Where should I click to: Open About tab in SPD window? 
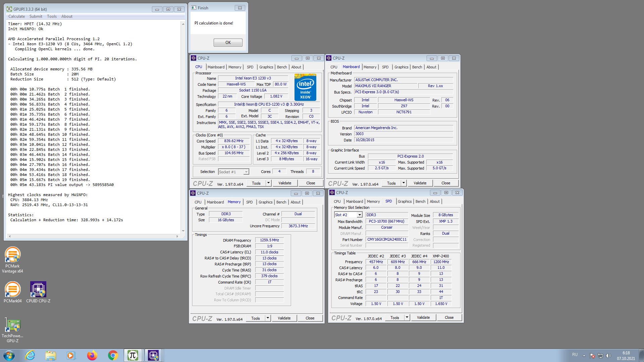point(435,201)
